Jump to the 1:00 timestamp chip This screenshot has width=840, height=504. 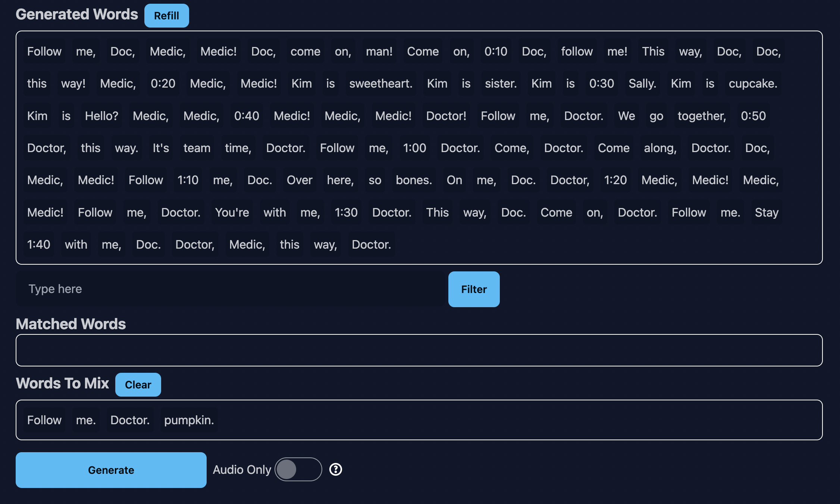[414, 148]
